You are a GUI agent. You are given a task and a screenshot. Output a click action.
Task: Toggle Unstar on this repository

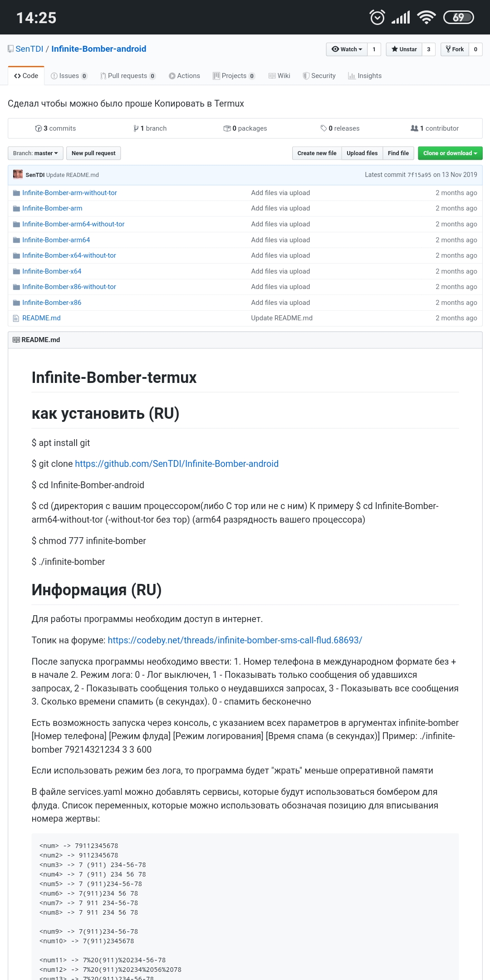click(404, 49)
